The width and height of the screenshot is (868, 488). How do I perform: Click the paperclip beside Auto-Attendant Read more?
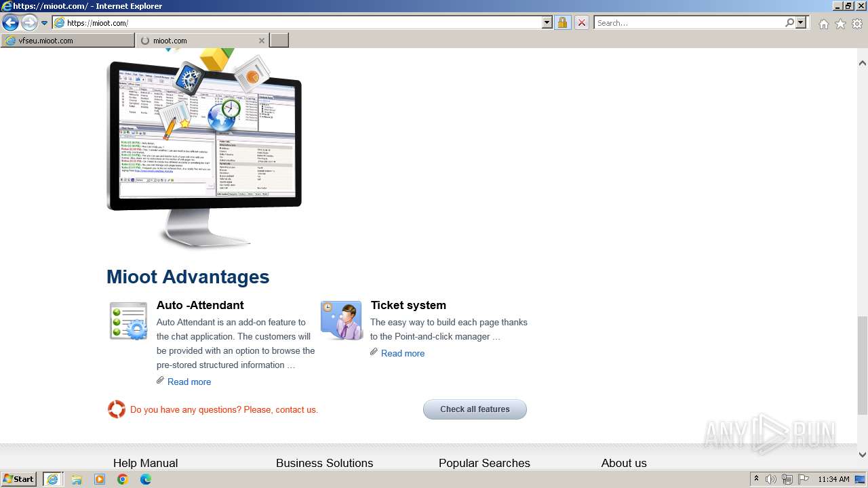click(160, 380)
